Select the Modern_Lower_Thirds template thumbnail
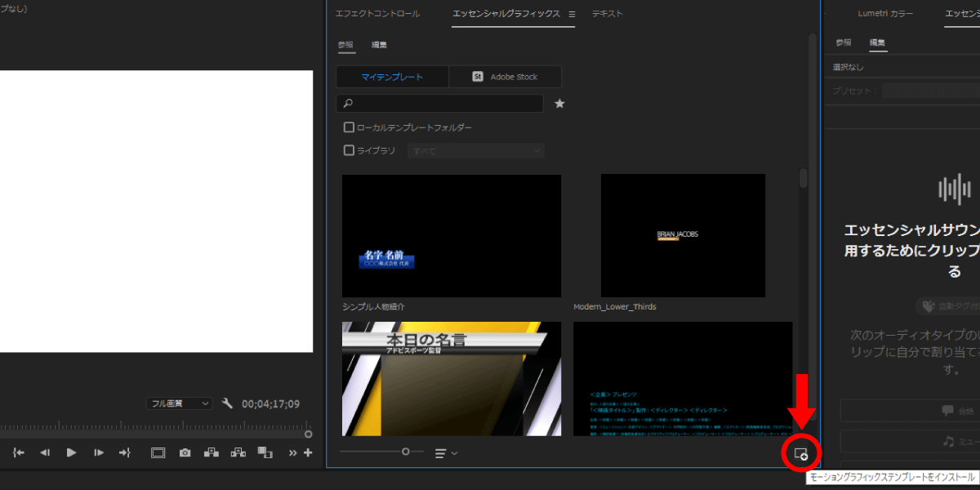Image resolution: width=980 pixels, height=490 pixels. (x=683, y=236)
